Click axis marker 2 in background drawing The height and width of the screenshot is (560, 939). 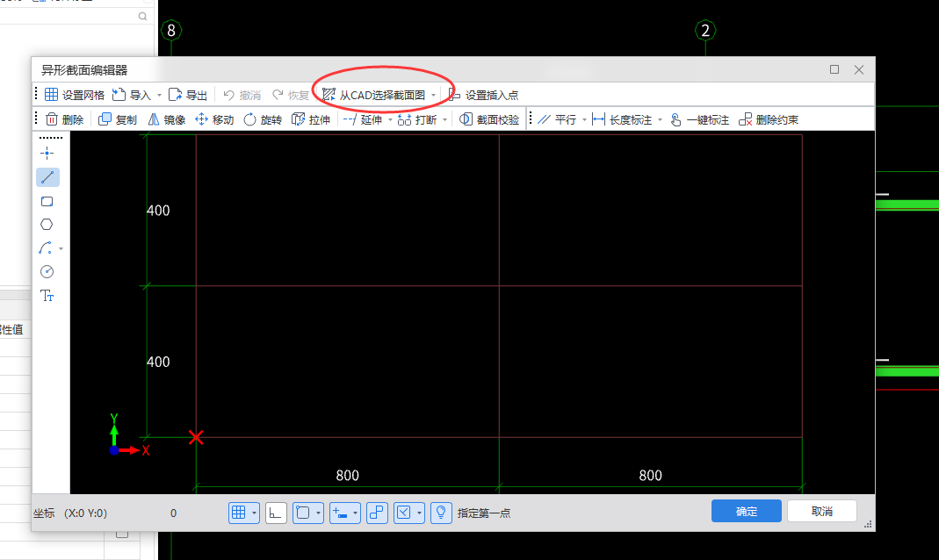[x=705, y=31]
